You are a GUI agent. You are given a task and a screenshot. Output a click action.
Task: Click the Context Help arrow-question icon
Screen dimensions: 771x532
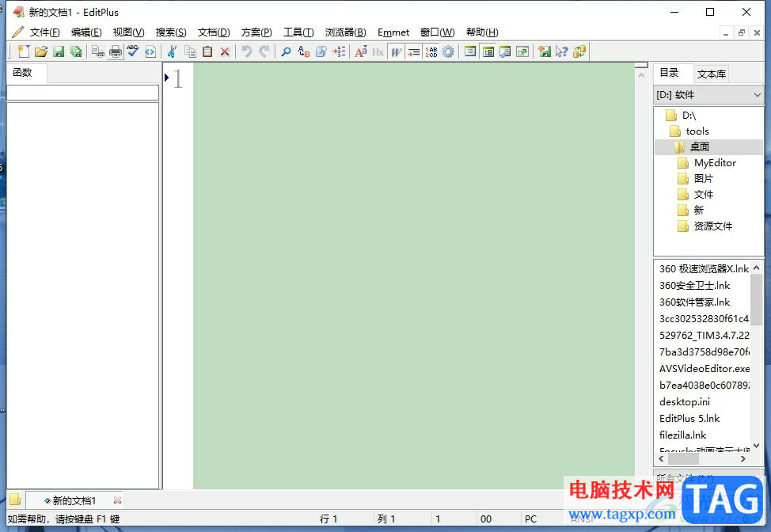561,51
